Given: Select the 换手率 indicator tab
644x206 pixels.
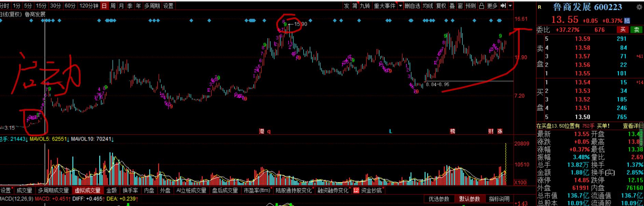Looking at the screenshot, I should click(130, 190).
